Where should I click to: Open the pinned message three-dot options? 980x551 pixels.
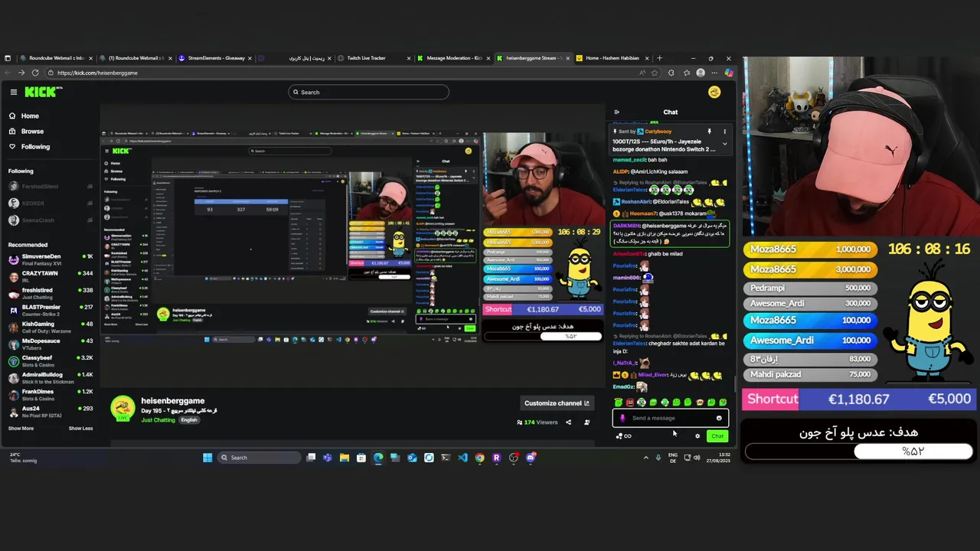tap(724, 132)
